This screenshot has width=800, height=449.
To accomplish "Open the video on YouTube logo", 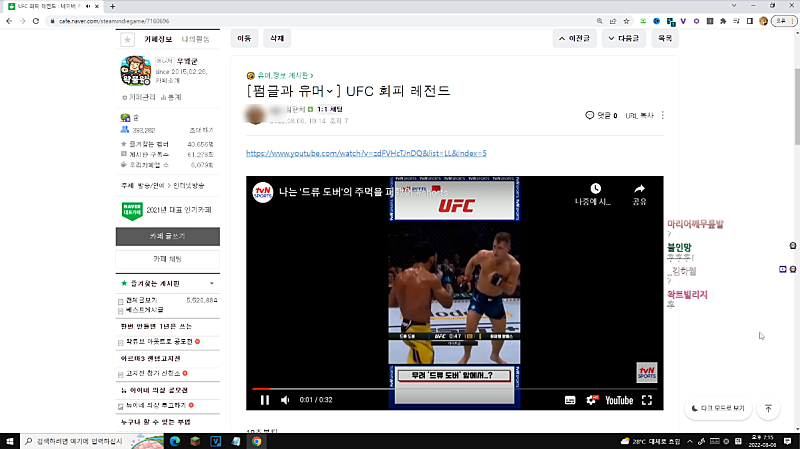I will tap(619, 400).
